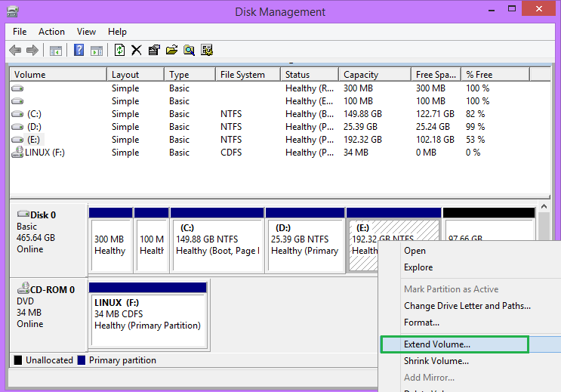Open the Help menu
The height and width of the screenshot is (392, 561).
(117, 32)
